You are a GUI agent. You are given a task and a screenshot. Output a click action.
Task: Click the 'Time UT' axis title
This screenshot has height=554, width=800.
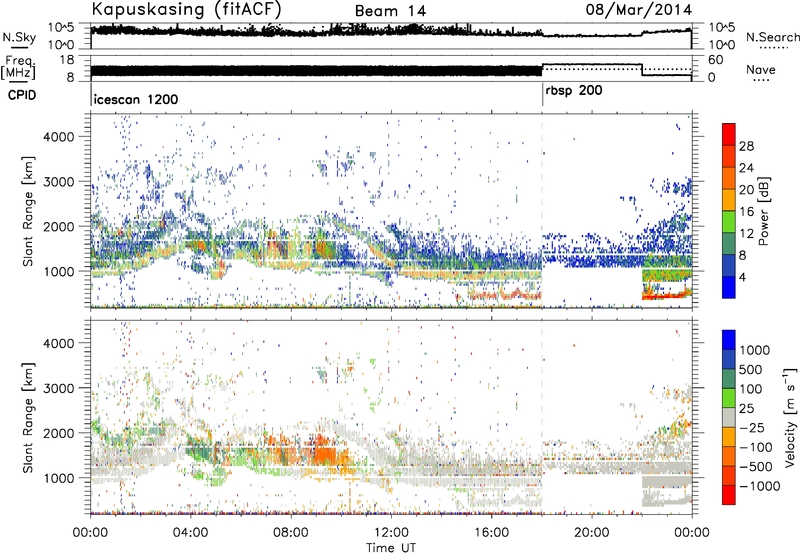pos(391,547)
